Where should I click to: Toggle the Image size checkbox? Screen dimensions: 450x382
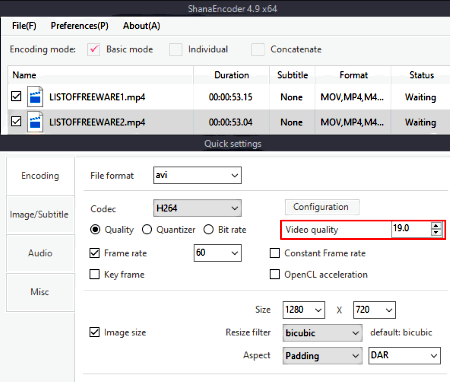click(x=95, y=332)
